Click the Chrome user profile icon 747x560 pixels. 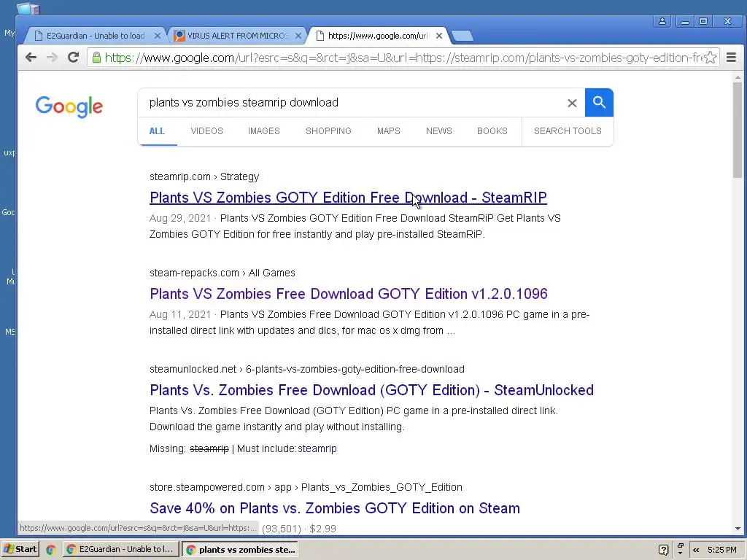click(x=662, y=21)
